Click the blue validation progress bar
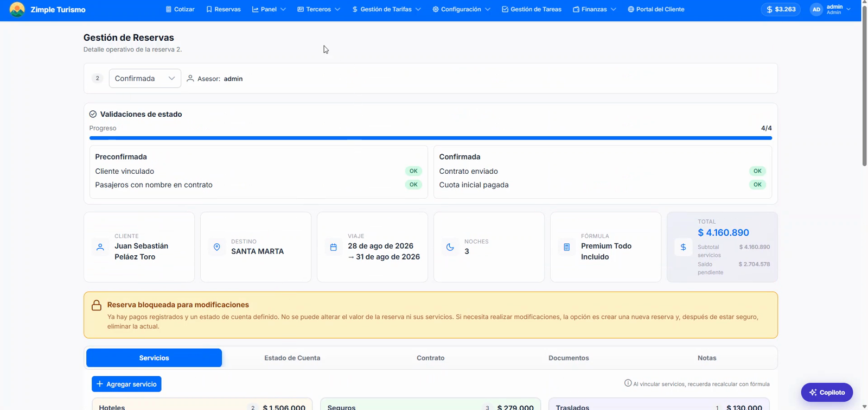Screen dimensions: 868x410 (431, 138)
